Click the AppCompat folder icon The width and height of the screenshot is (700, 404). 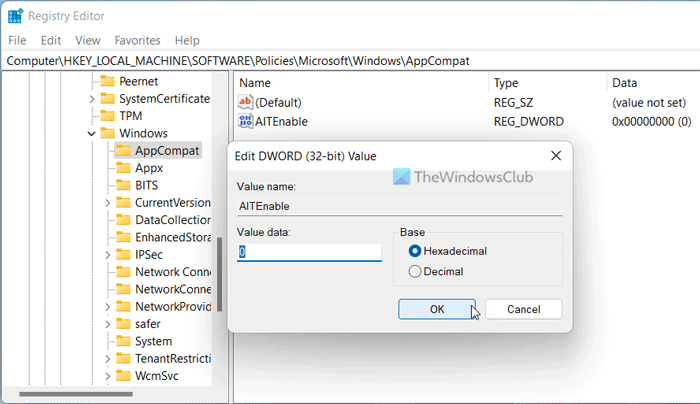124,150
